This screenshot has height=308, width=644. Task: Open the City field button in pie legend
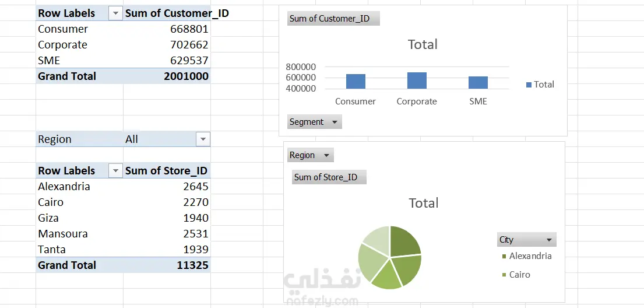coord(526,239)
